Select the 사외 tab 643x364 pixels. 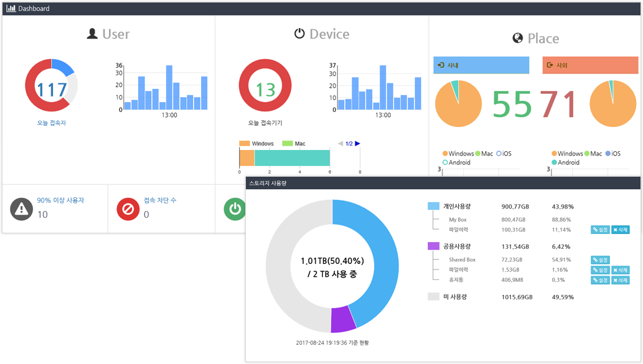pos(590,65)
